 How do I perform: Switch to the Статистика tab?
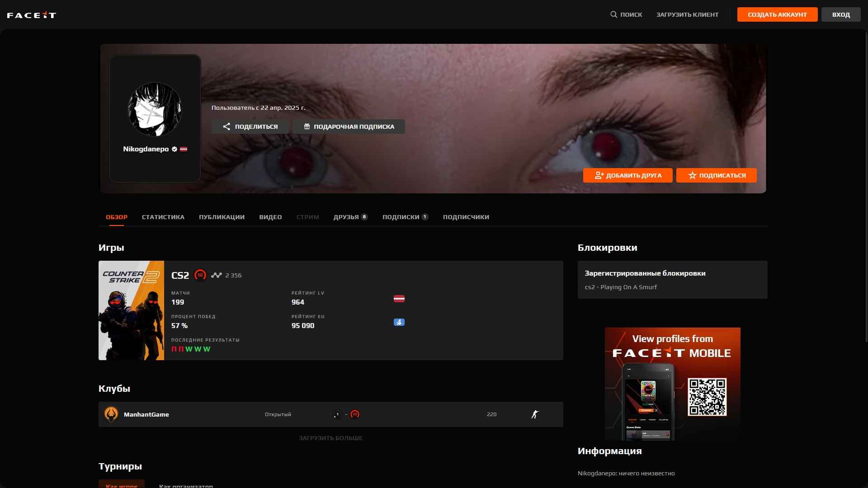(x=163, y=217)
